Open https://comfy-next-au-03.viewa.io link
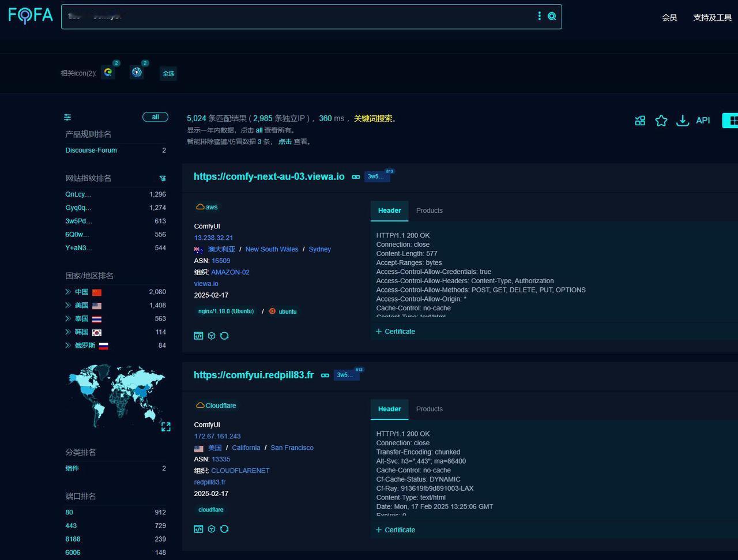 (x=269, y=176)
